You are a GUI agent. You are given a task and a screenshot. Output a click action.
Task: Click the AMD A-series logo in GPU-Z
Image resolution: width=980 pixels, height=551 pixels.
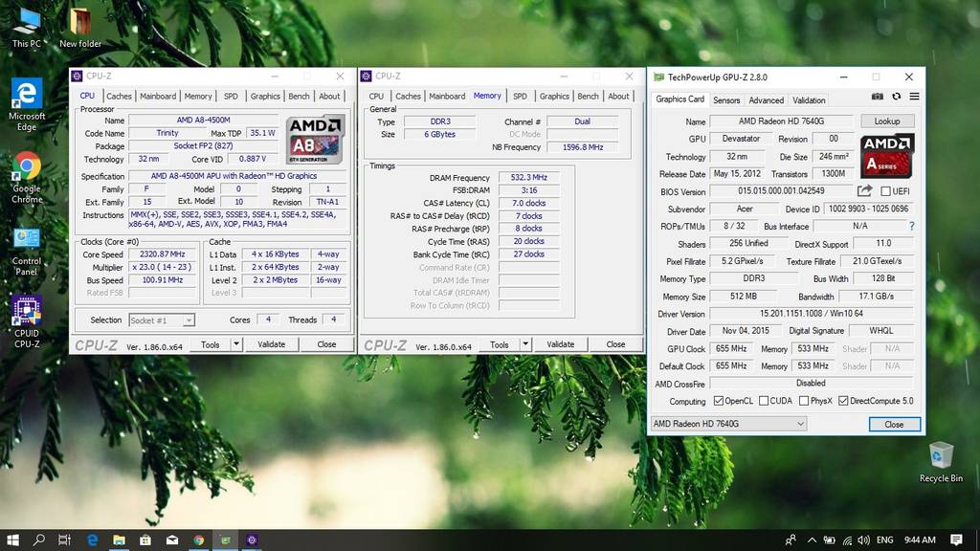[x=887, y=156]
